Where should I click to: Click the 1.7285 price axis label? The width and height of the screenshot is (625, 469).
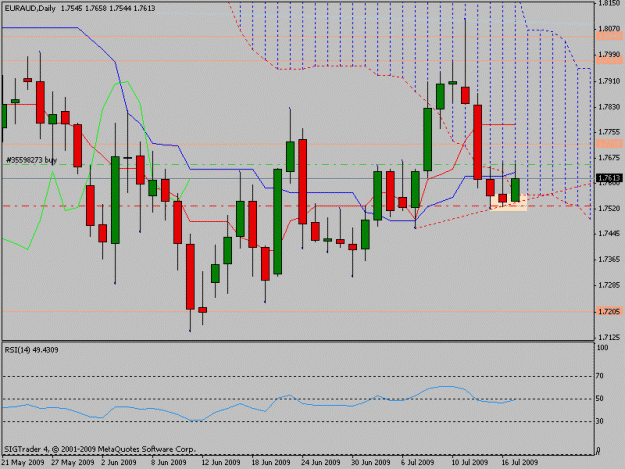click(609, 285)
